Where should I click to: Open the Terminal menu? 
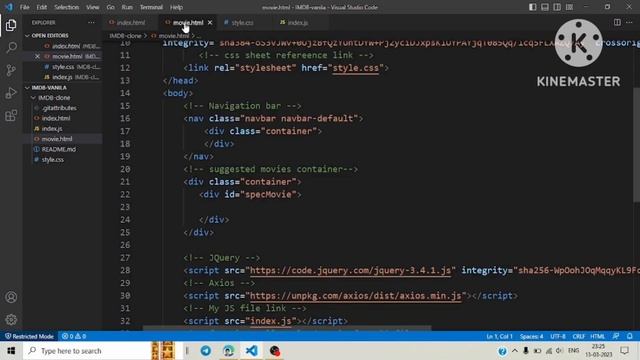point(151,7)
